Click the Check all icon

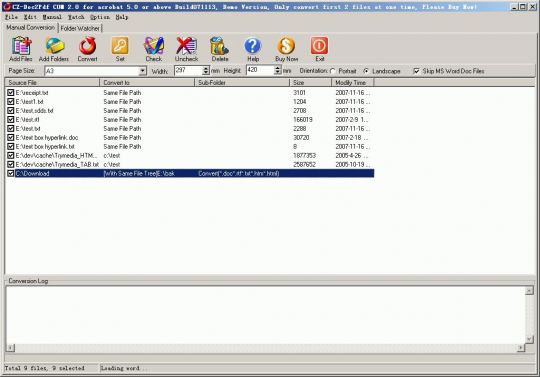[x=153, y=46]
